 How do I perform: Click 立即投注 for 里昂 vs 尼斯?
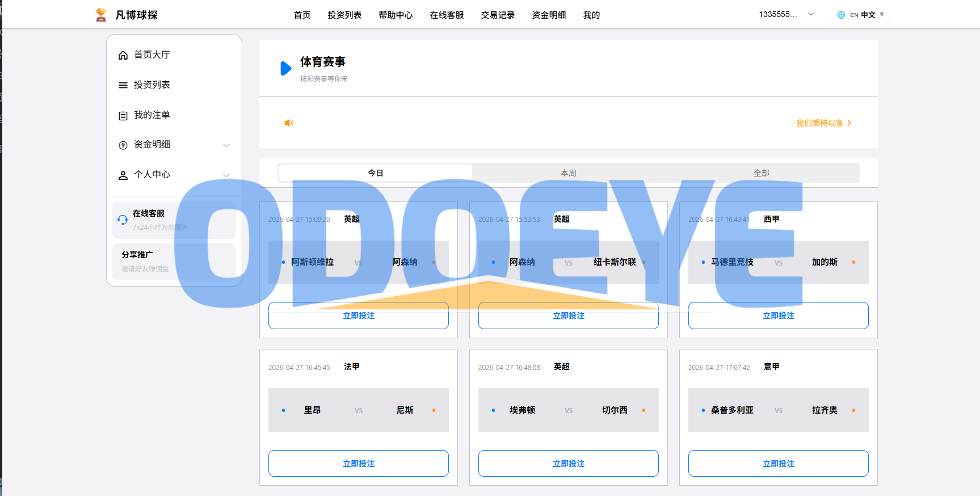tap(359, 464)
